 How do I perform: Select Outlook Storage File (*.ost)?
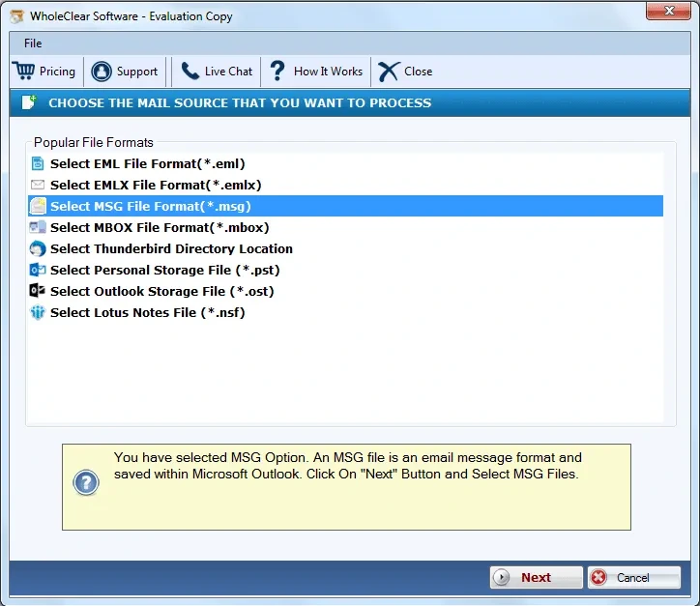pyautogui.click(x=345, y=291)
